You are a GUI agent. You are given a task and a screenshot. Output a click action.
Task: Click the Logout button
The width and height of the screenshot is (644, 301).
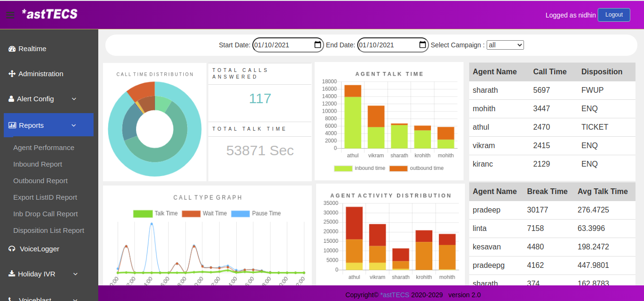[614, 15]
